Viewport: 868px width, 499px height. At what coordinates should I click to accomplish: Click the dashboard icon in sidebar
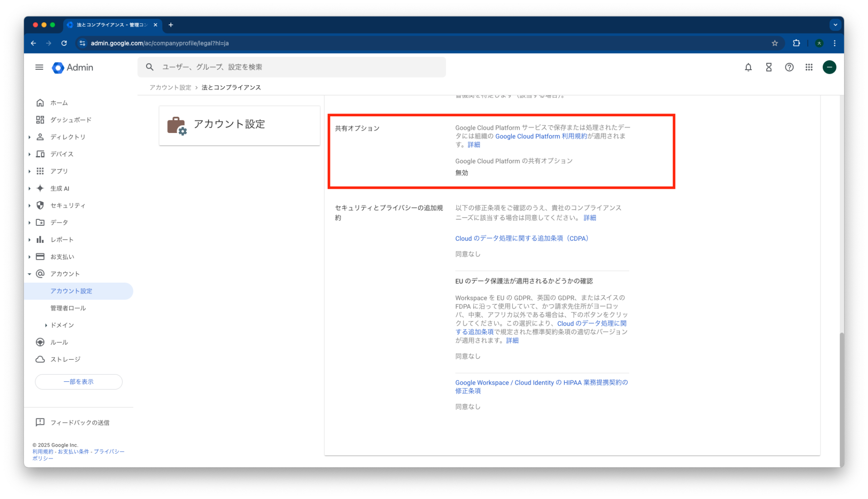[40, 120]
